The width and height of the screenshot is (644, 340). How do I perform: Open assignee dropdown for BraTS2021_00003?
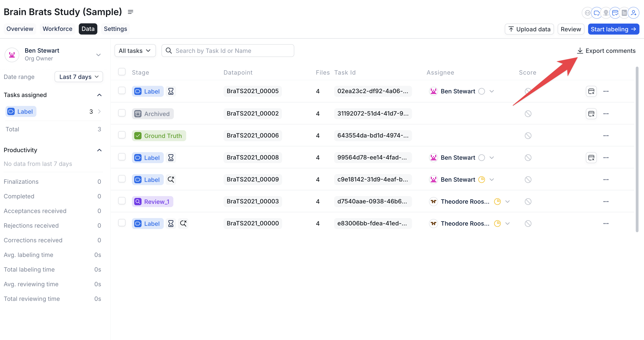pyautogui.click(x=507, y=202)
